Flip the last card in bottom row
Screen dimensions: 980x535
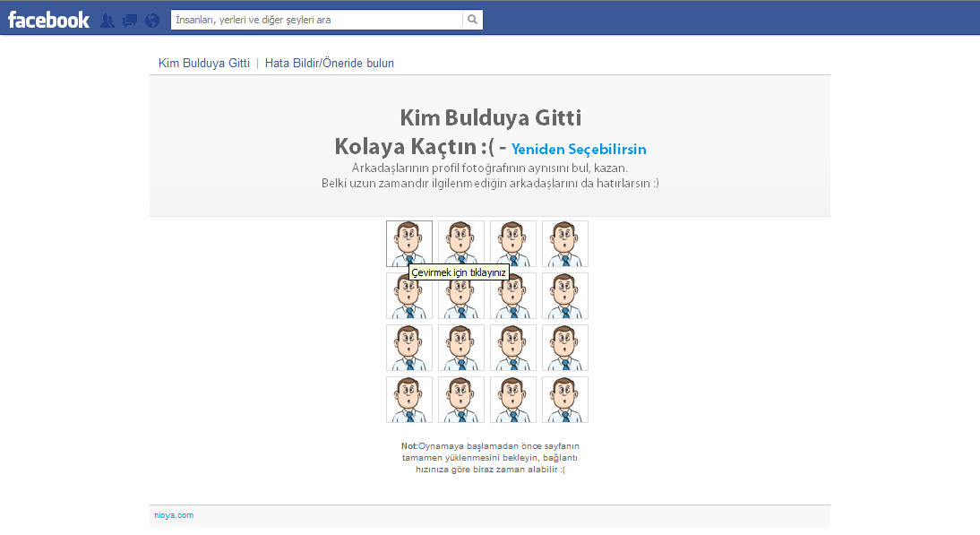click(565, 400)
